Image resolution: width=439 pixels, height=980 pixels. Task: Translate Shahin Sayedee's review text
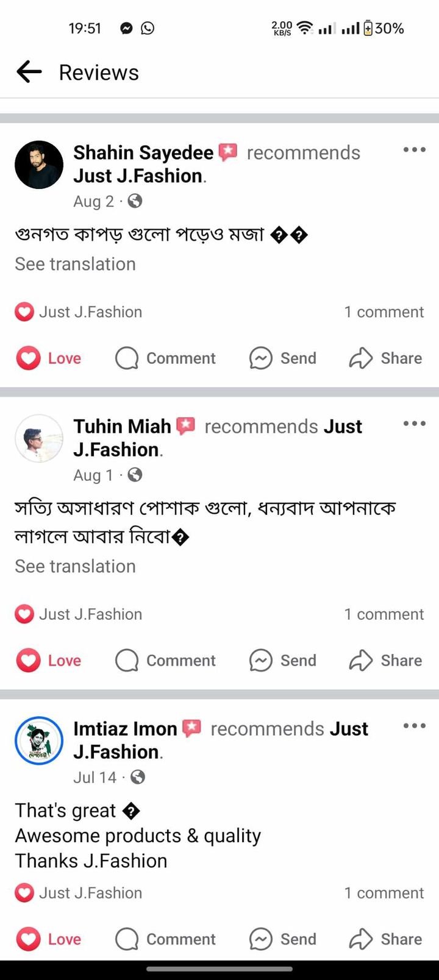click(x=75, y=264)
